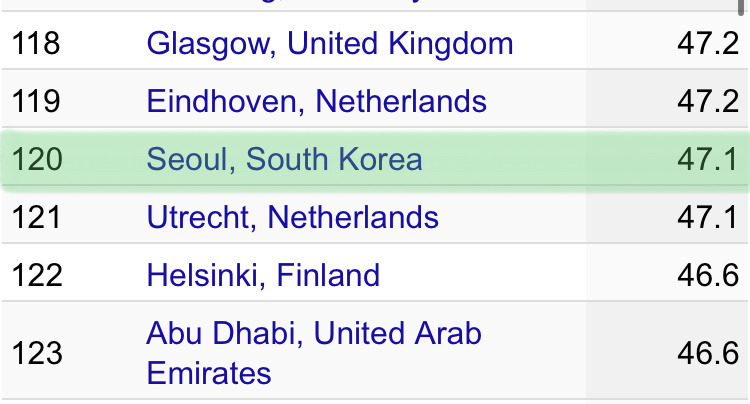Viewport: 750px width, 404px height.
Task: Click the rank 122 cell
Action: [36, 275]
